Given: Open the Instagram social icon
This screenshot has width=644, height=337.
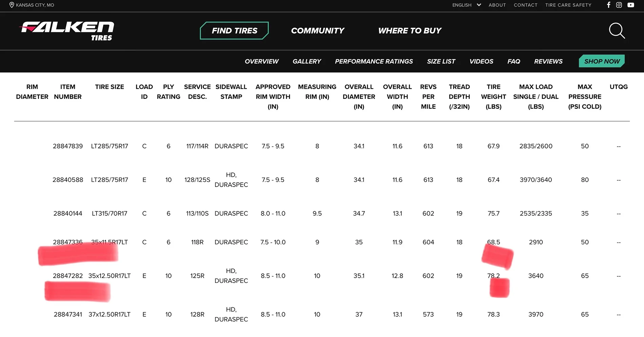Looking at the screenshot, I should pyautogui.click(x=619, y=5).
